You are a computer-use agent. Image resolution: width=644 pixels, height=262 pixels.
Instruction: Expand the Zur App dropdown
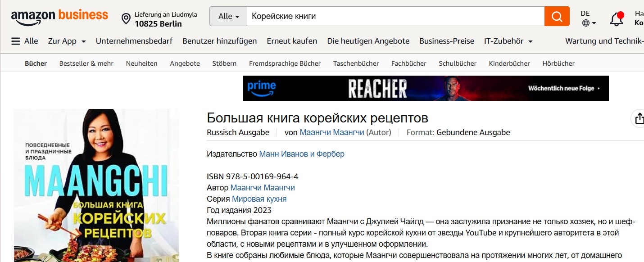tap(67, 41)
